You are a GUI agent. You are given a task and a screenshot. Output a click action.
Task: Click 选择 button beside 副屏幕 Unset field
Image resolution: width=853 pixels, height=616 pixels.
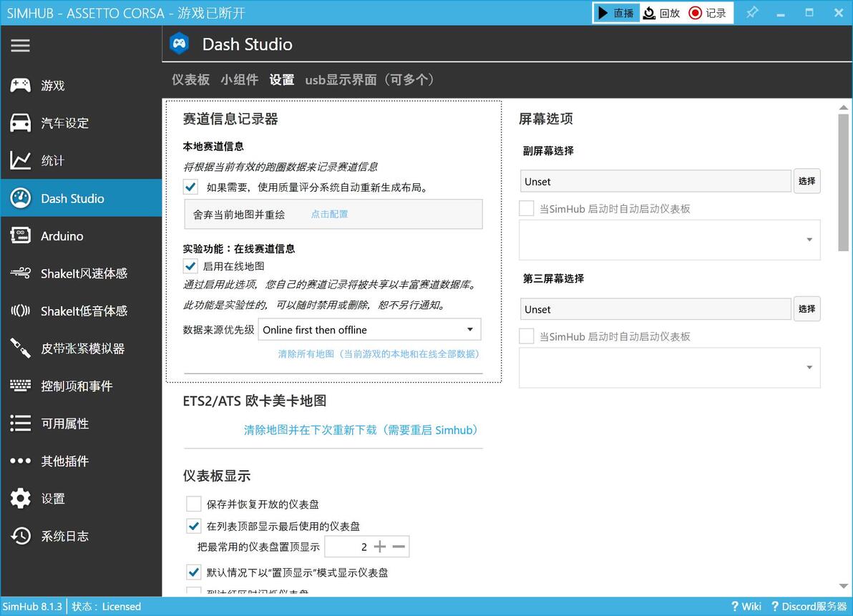pos(806,181)
